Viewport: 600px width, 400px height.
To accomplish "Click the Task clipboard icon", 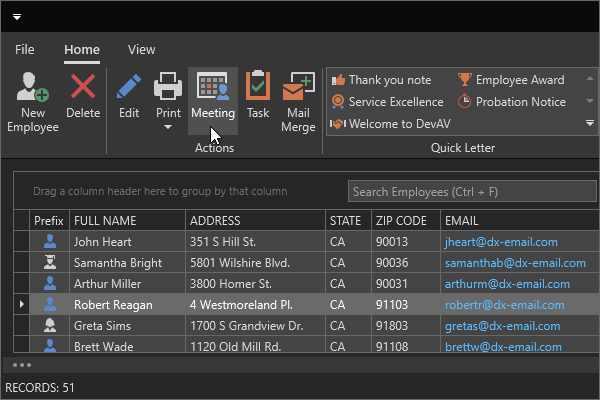I will (x=258, y=88).
